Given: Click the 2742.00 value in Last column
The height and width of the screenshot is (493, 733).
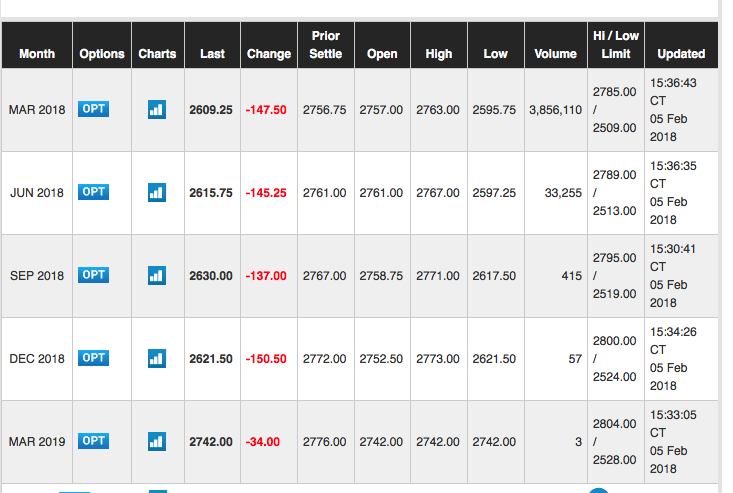Looking at the screenshot, I should pos(211,442).
